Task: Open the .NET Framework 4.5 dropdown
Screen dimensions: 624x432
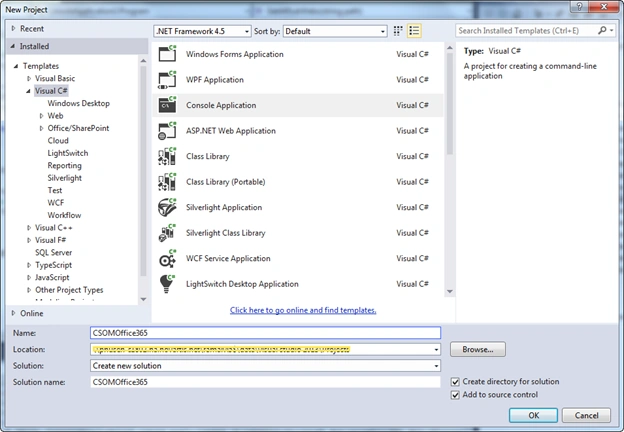Action: (x=202, y=31)
